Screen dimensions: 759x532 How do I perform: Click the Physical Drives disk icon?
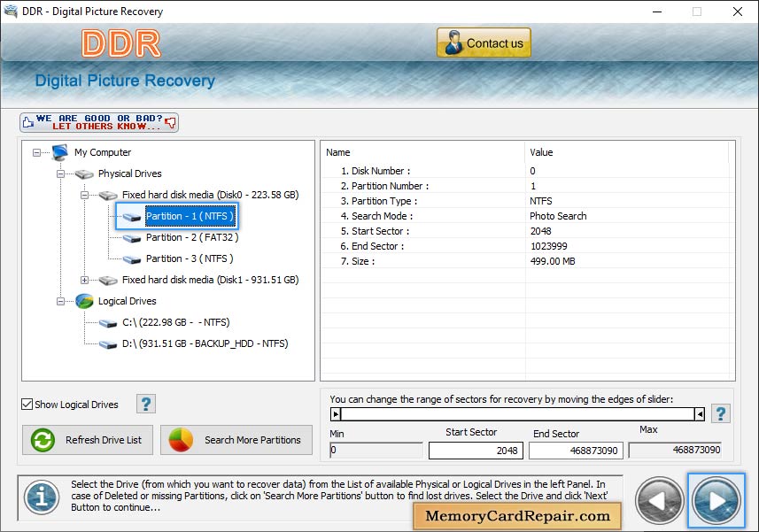pos(84,174)
